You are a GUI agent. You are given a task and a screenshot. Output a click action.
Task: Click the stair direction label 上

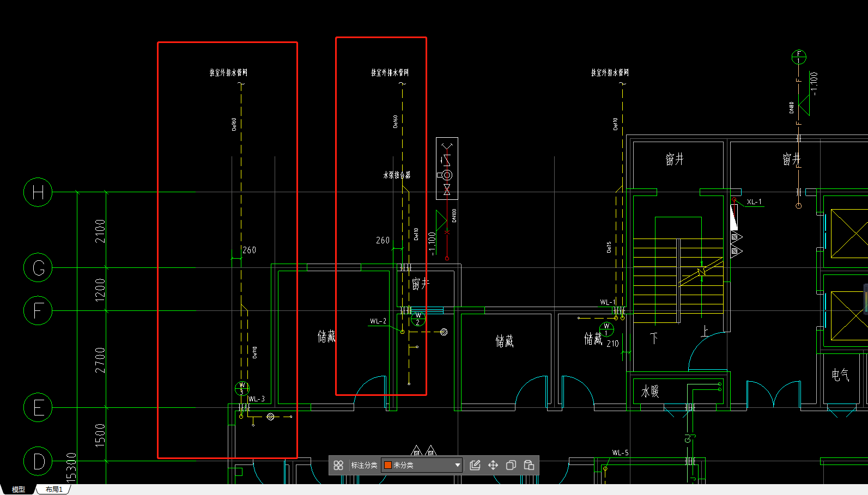pyautogui.click(x=705, y=331)
